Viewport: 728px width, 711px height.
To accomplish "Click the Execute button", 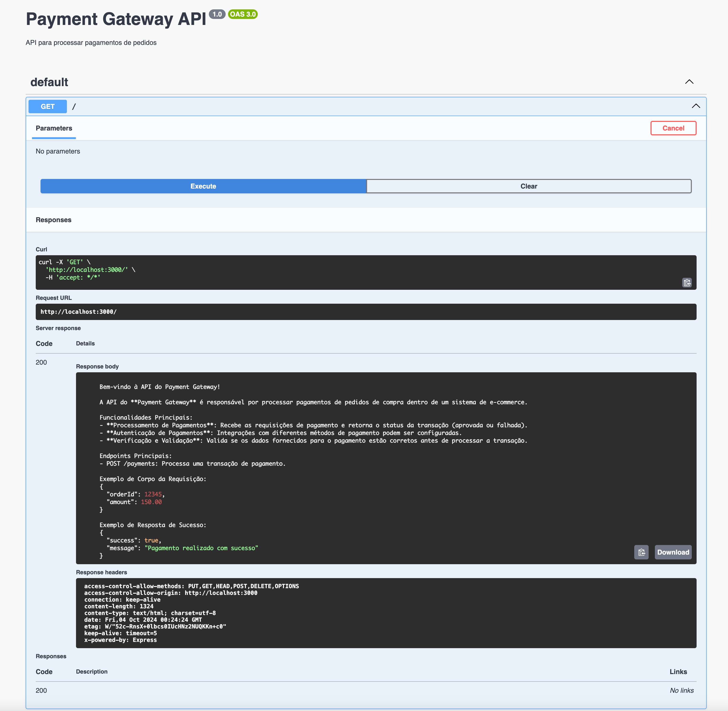I will click(x=204, y=186).
